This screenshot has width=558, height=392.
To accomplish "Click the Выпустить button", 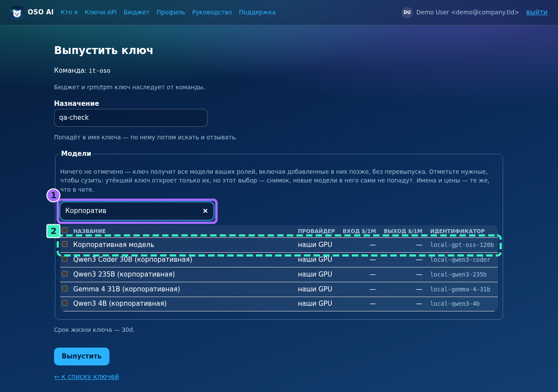I will pyautogui.click(x=82, y=356).
